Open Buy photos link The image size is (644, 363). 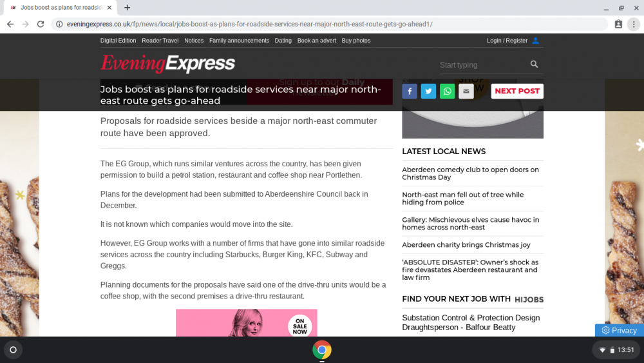pyautogui.click(x=356, y=41)
